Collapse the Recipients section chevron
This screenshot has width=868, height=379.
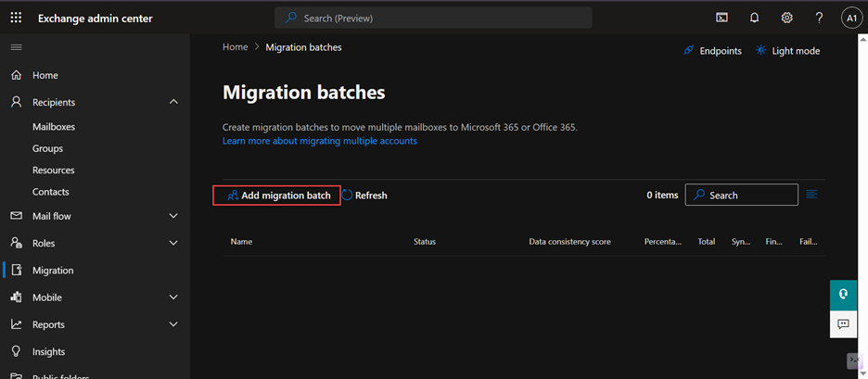tap(173, 102)
